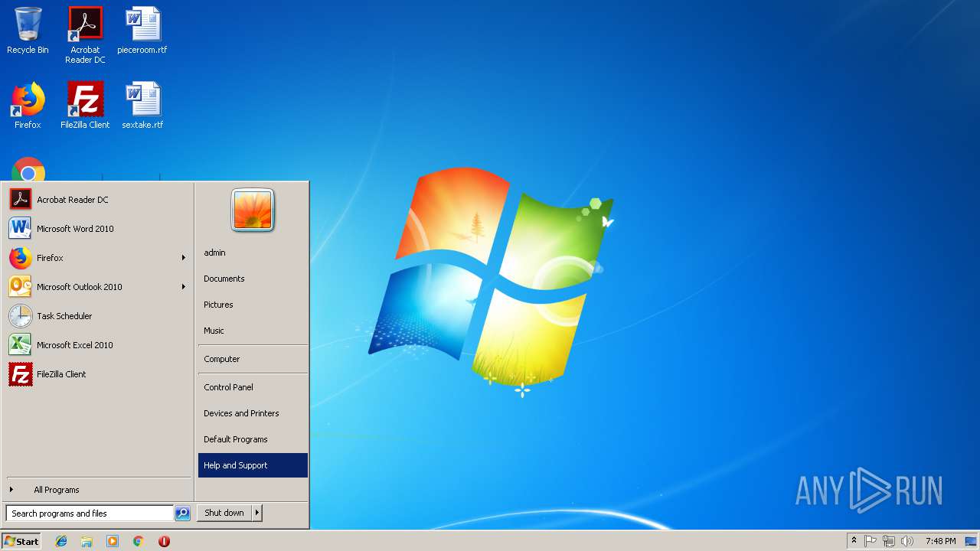Click the 7:48 PM clock
Screen dimensions: 980x551
click(x=940, y=541)
